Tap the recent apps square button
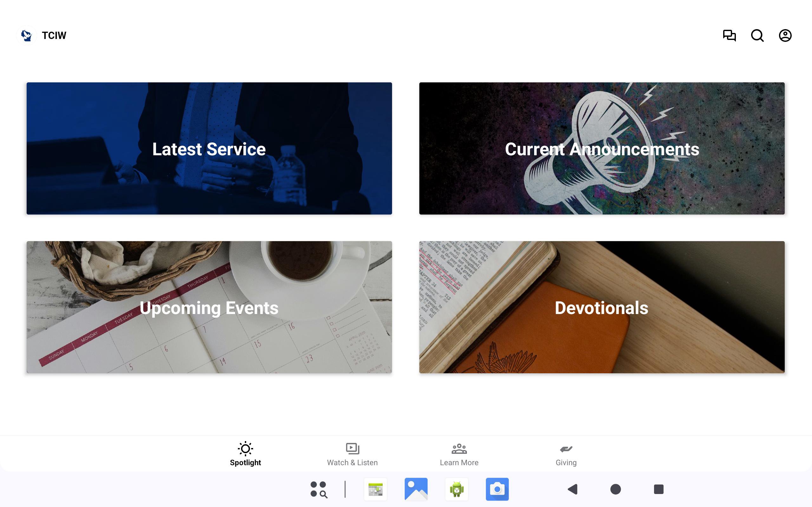 click(659, 489)
